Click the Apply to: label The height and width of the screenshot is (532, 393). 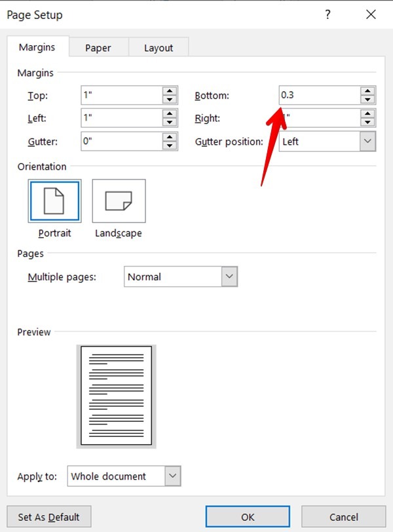click(x=37, y=476)
